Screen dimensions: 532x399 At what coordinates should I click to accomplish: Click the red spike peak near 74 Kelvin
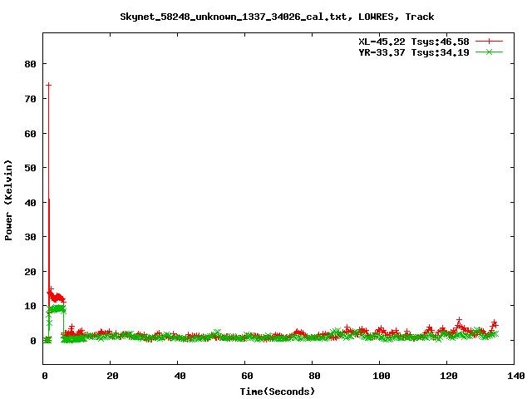(x=48, y=85)
